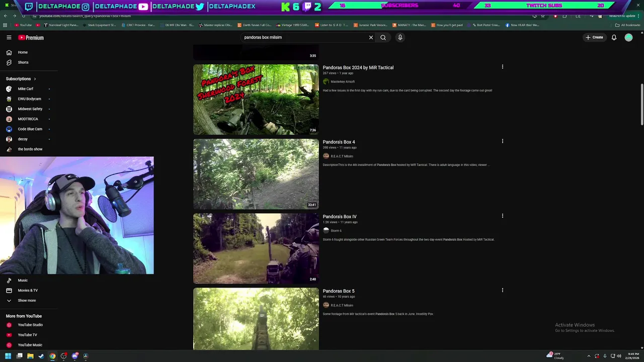This screenshot has width=644, height=362.
Task: Open File Explorer from the taskbar
Action: point(30,356)
